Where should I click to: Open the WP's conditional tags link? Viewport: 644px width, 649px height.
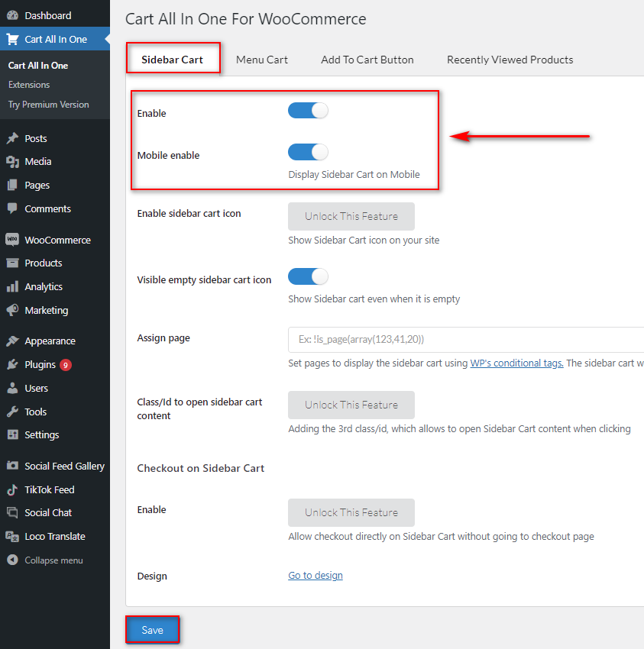pyautogui.click(x=517, y=363)
